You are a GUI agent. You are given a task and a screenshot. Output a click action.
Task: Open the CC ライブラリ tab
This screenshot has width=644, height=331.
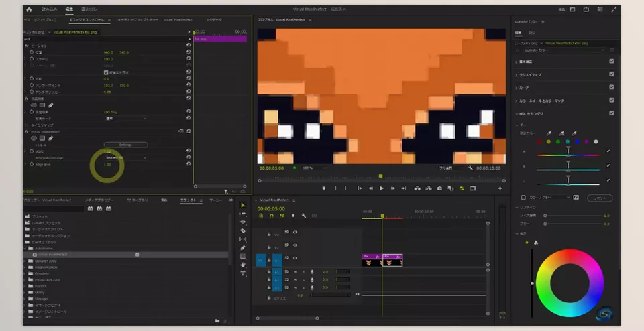(x=137, y=200)
